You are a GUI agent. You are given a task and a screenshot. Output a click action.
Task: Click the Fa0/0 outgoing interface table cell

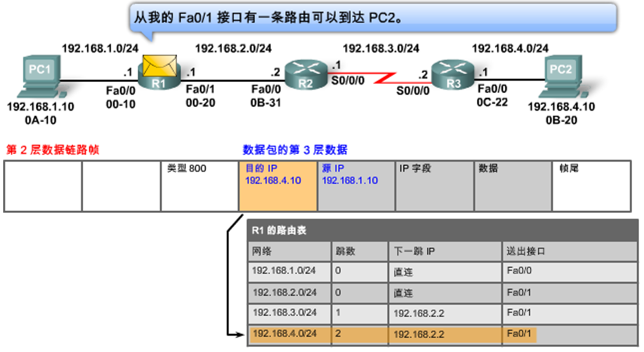coord(570,272)
